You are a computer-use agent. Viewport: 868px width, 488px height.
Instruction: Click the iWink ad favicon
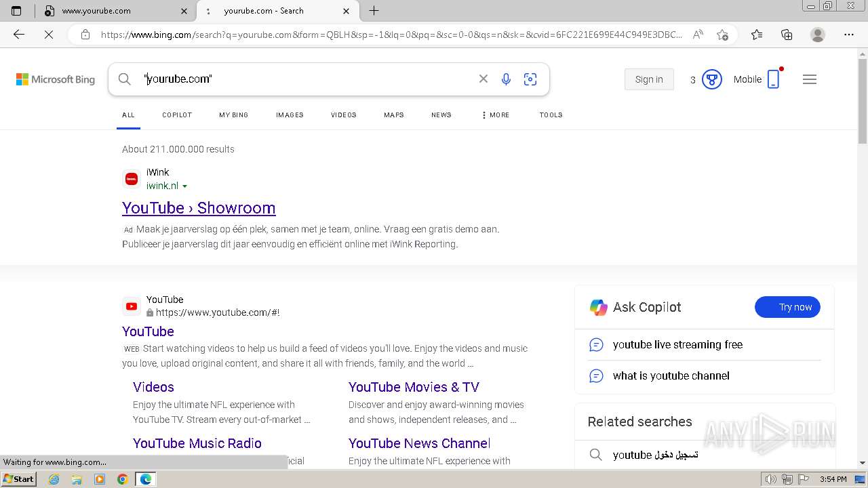(132, 179)
